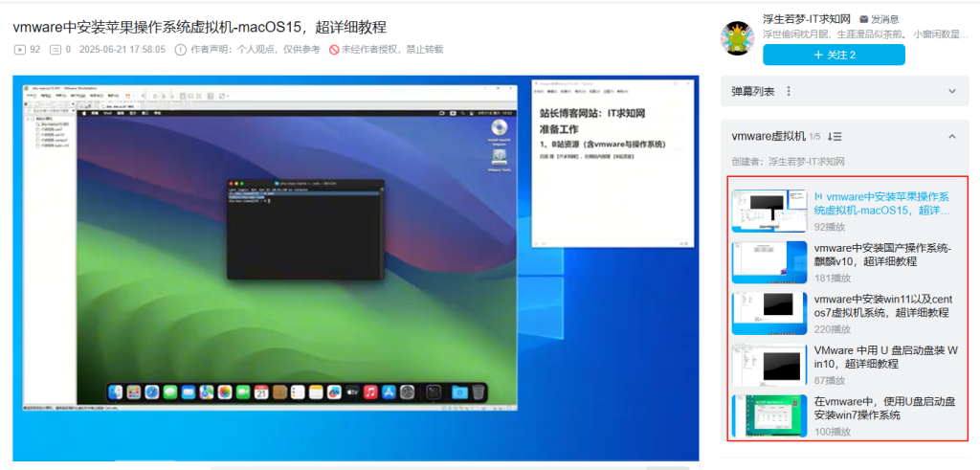
Task: Open the Apple TV icon in the dock
Action: (x=352, y=392)
